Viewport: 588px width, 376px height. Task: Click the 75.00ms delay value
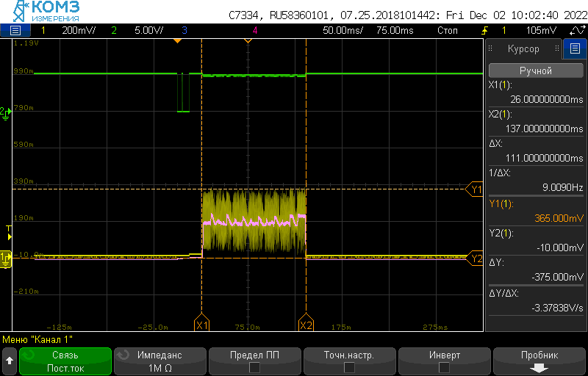395,31
